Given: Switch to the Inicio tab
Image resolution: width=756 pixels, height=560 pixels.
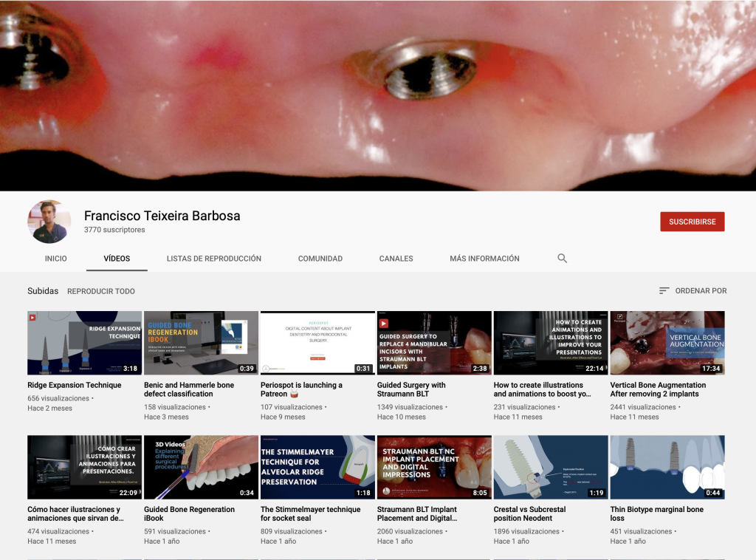Looking at the screenshot, I should coord(55,259).
